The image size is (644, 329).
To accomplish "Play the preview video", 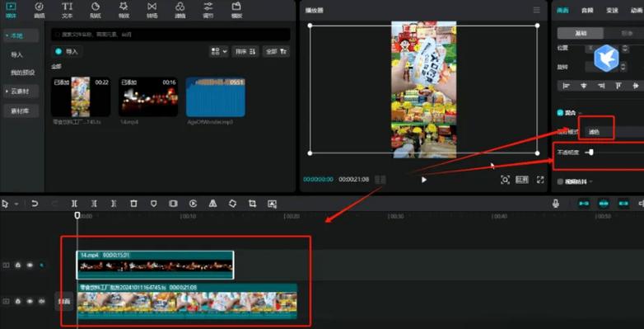I will click(424, 180).
